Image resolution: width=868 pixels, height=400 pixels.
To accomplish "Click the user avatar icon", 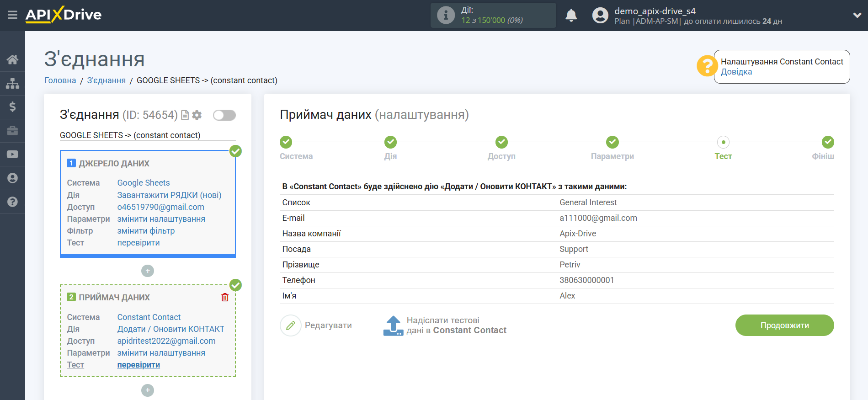I will [x=600, y=15].
